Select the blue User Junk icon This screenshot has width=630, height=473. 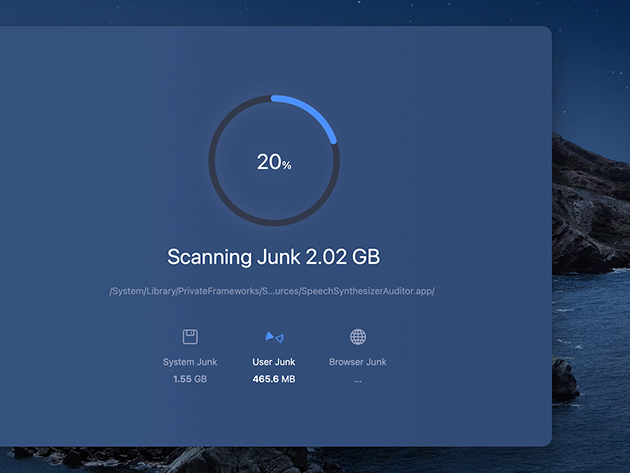click(274, 337)
